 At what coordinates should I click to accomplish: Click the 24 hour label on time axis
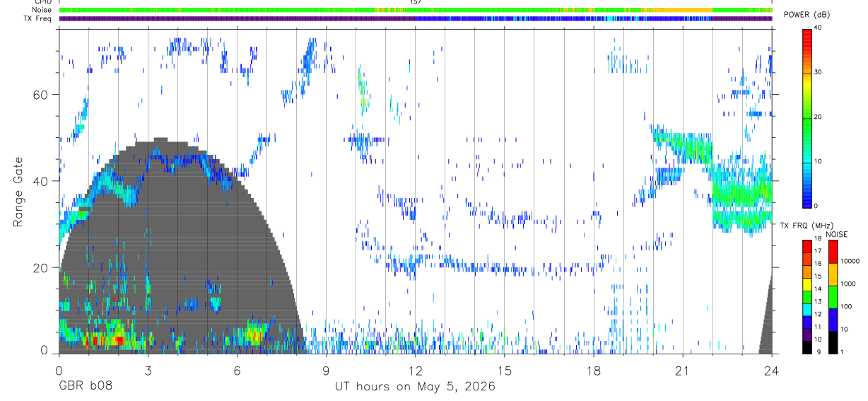tap(771, 370)
